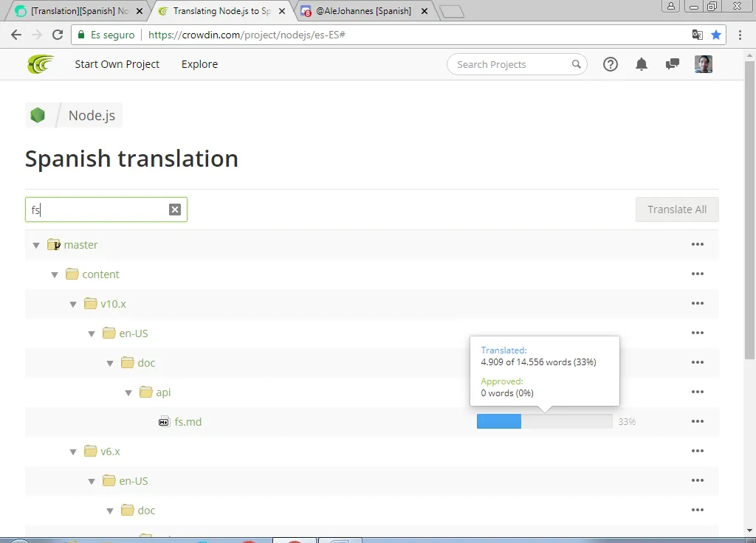Click the green padlock secure site icon
The image size is (756, 543).
coord(81,35)
